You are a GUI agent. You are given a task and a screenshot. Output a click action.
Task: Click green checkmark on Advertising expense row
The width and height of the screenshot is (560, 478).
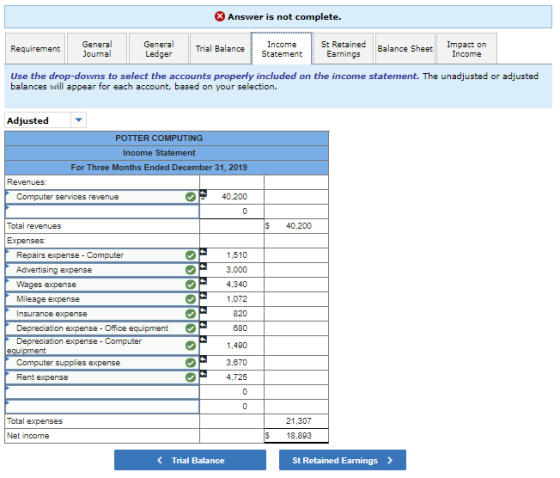coord(191,270)
